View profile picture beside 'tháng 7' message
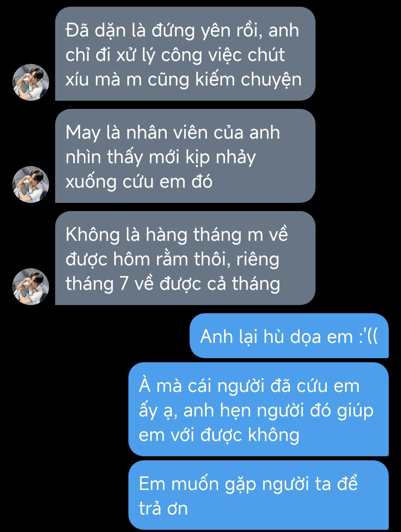The height and width of the screenshot is (532, 401). coord(31,286)
